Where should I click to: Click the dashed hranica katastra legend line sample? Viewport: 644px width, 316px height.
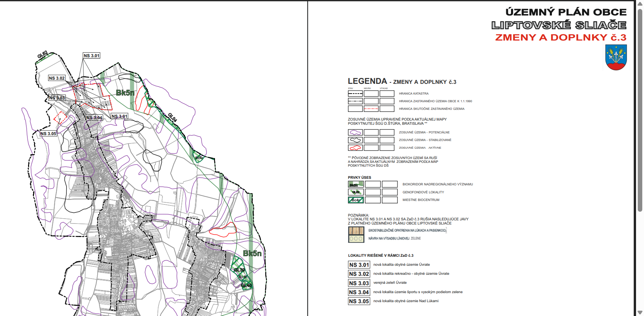[x=355, y=94]
